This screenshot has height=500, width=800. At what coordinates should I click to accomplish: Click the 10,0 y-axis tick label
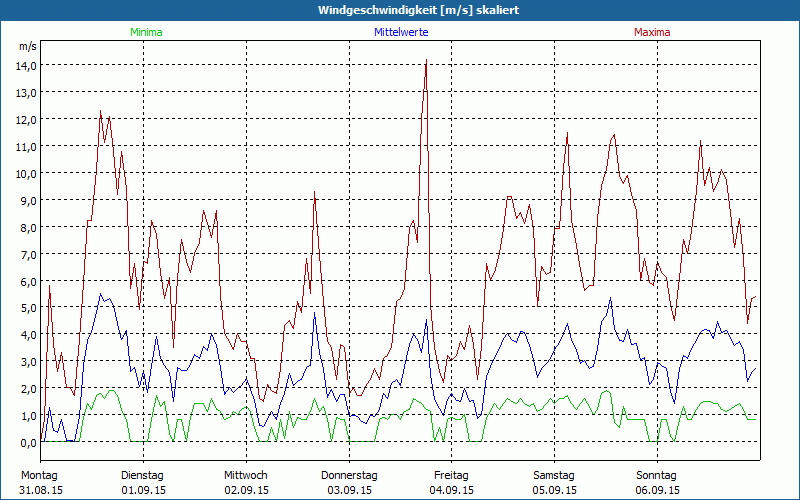25,173
